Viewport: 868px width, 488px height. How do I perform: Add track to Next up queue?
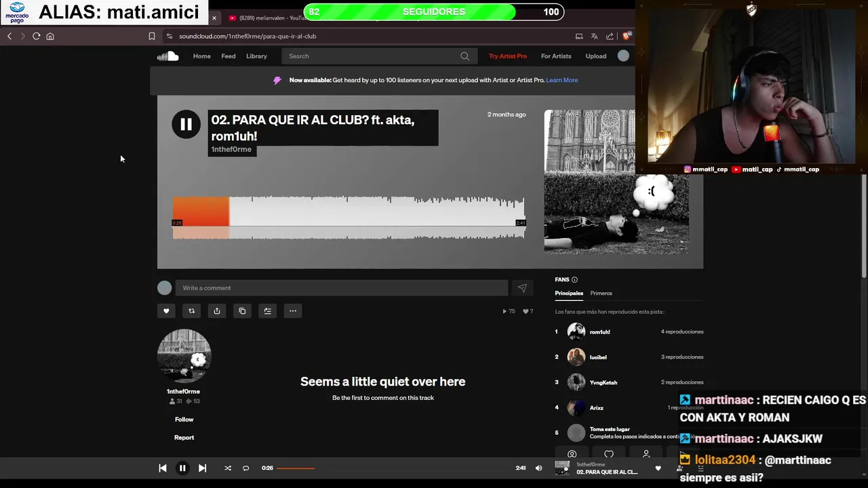pyautogui.click(x=267, y=311)
